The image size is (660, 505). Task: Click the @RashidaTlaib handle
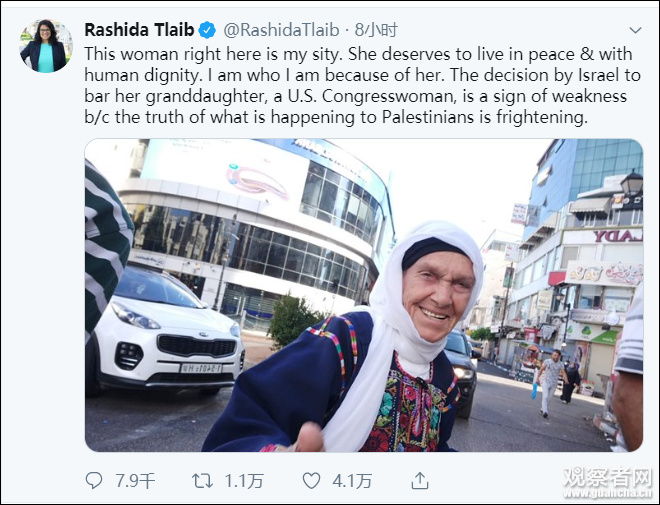coord(281,30)
